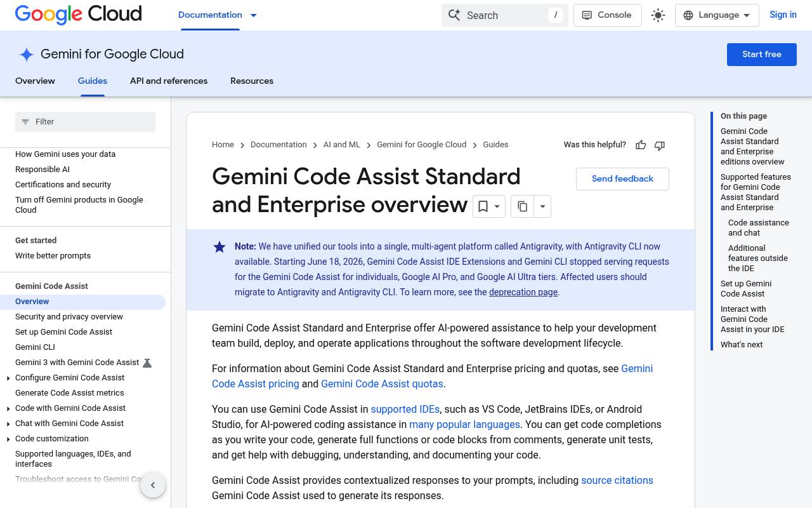Screen dimensions: 812x508
Task: Open the Resources tab
Action: [252, 81]
